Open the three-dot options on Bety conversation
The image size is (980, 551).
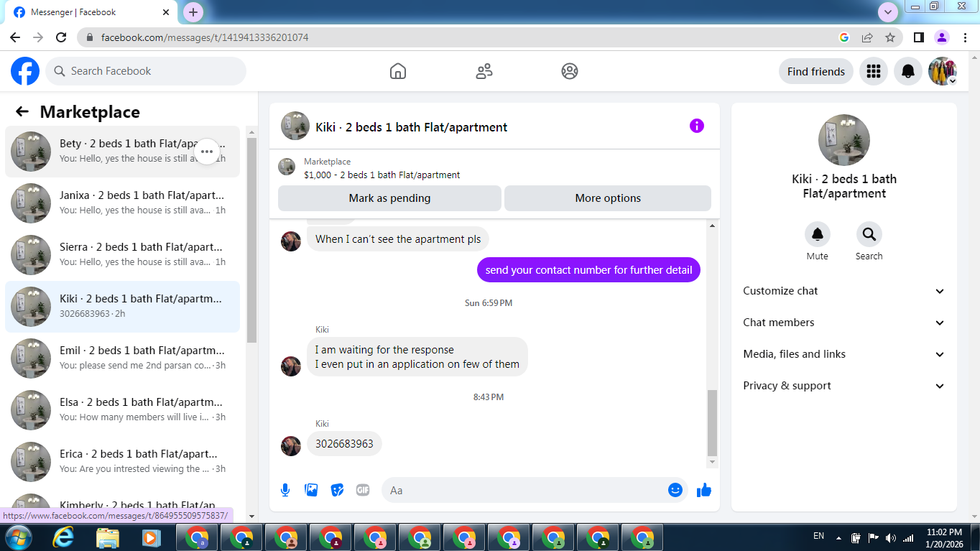tap(207, 152)
